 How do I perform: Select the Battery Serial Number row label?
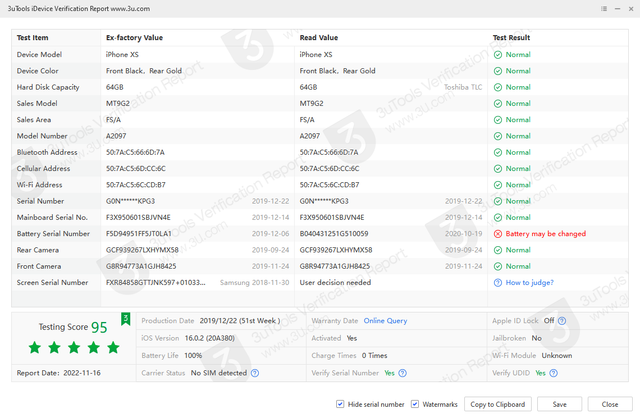coord(53,234)
